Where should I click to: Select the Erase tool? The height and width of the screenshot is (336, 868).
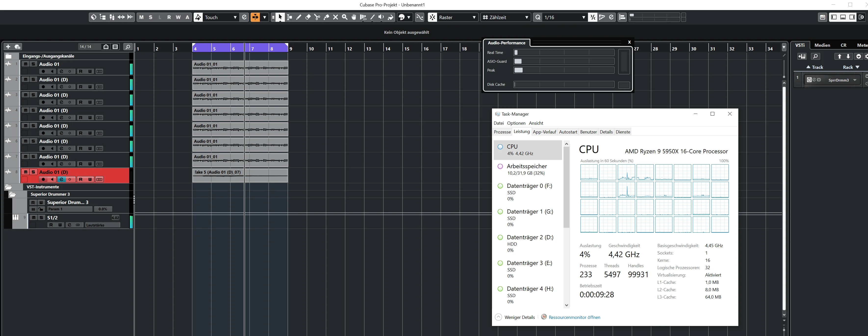click(308, 17)
